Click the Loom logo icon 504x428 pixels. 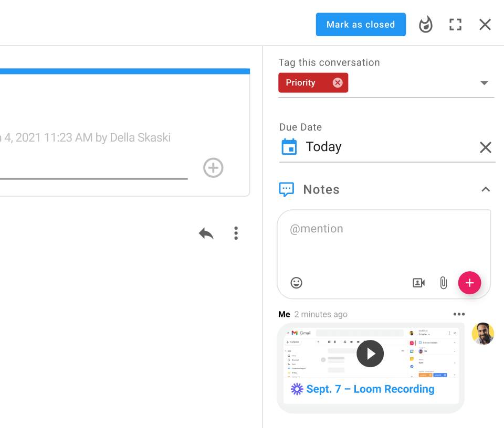[297, 389]
